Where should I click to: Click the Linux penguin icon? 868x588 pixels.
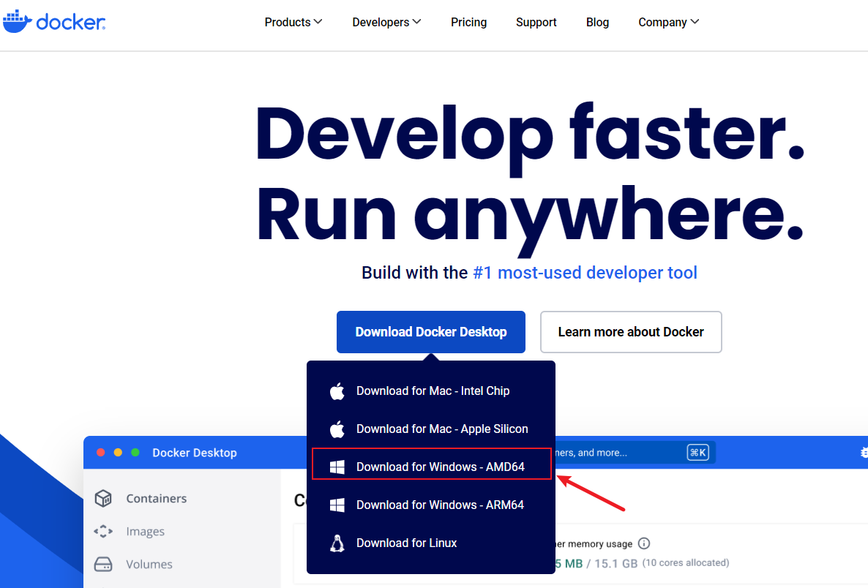click(x=337, y=543)
